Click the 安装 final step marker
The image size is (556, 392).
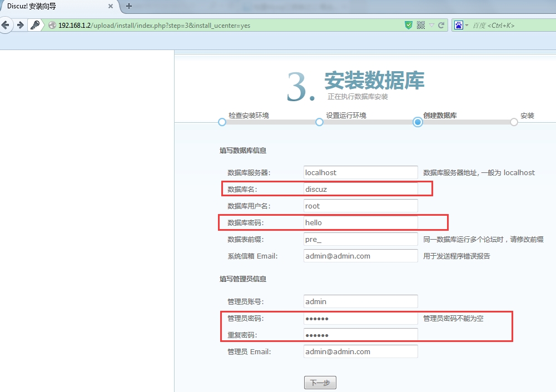tap(514, 122)
